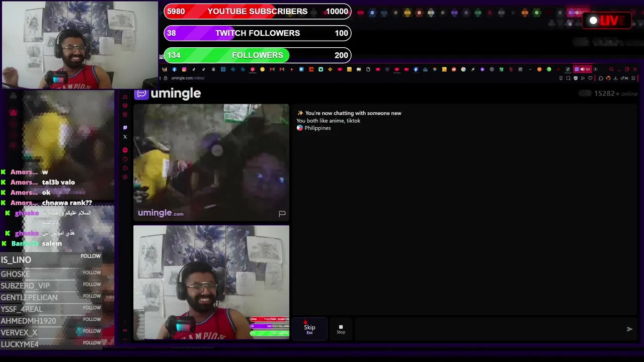This screenshot has height=362, width=644.
Task: Click FOLLOW next to IS_LINO
Action: 91,256
